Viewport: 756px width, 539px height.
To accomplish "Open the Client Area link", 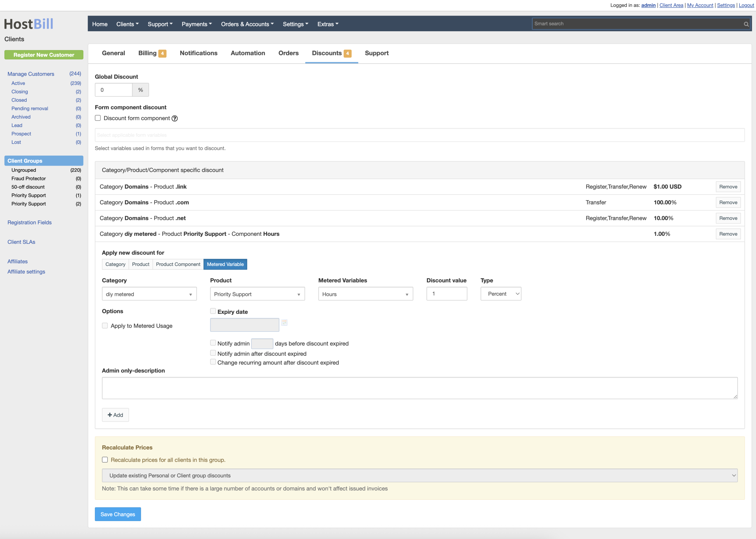I will click(671, 5).
